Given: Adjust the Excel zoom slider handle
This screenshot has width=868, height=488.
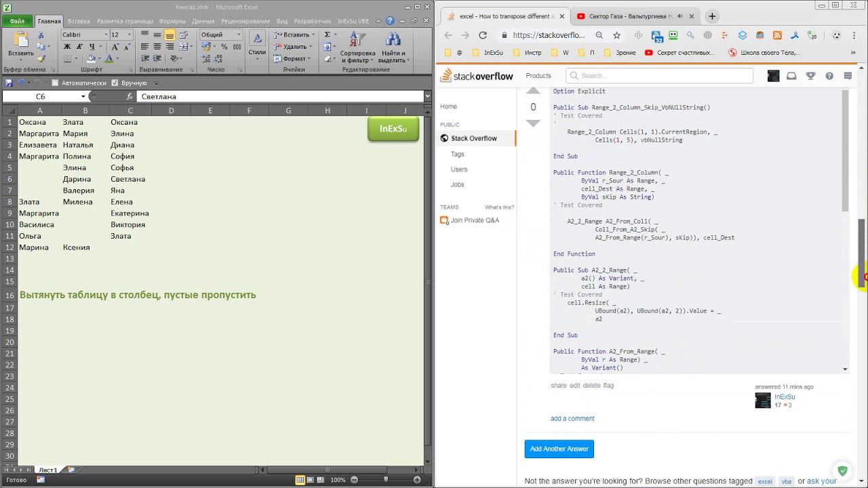Looking at the screenshot, I should (385, 480).
